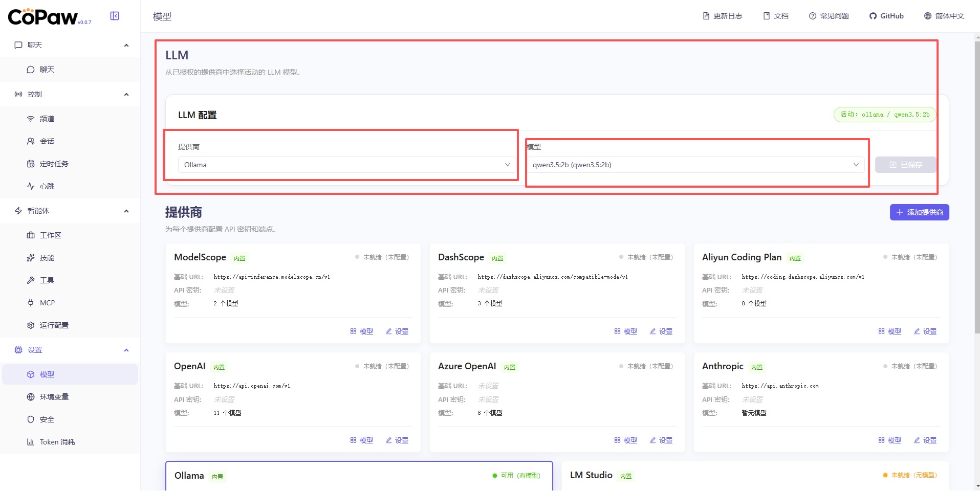980x491 pixels.
Task: Collapse the 智能体 sidebar group
Action: coord(126,211)
